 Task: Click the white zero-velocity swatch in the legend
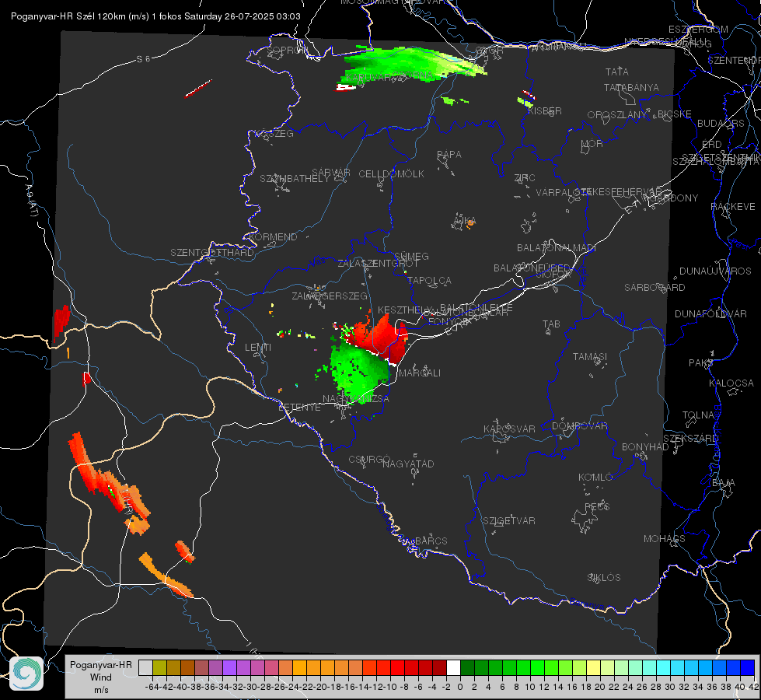pyautogui.click(x=453, y=668)
